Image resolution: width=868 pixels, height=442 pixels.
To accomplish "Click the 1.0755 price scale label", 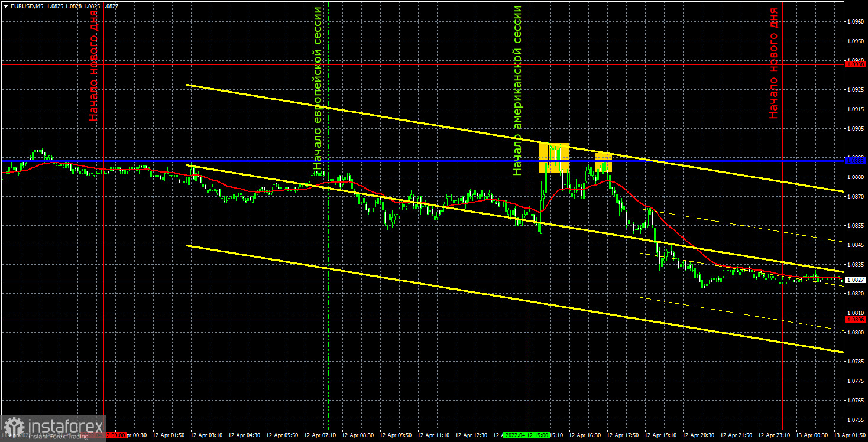I will pos(856,420).
